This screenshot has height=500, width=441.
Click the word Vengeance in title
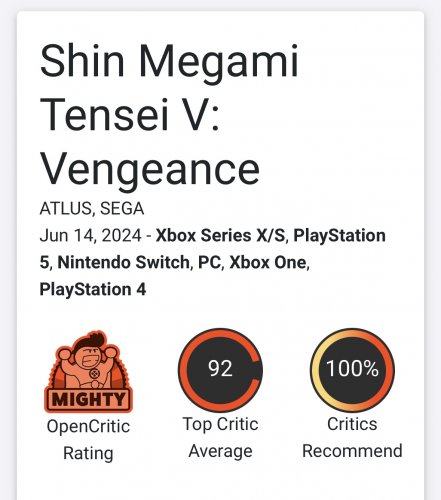[x=150, y=168]
